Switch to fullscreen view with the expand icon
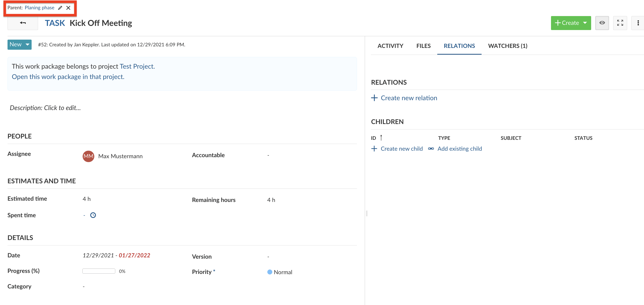 point(620,23)
